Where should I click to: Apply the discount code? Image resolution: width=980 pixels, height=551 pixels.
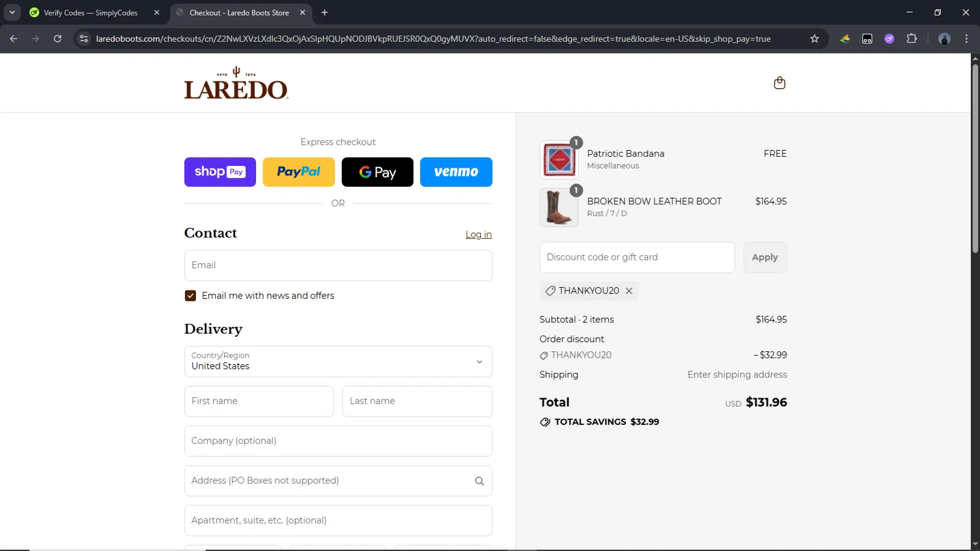pos(765,257)
